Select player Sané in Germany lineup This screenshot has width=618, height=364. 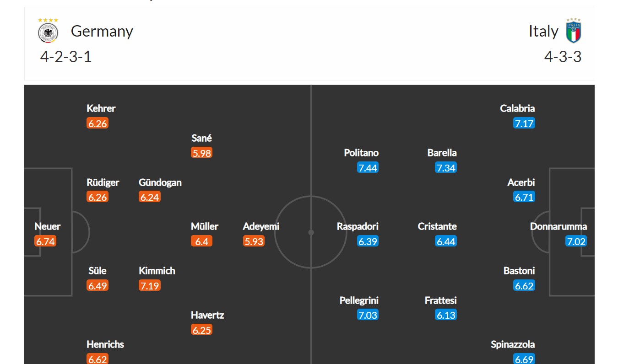coord(202,138)
